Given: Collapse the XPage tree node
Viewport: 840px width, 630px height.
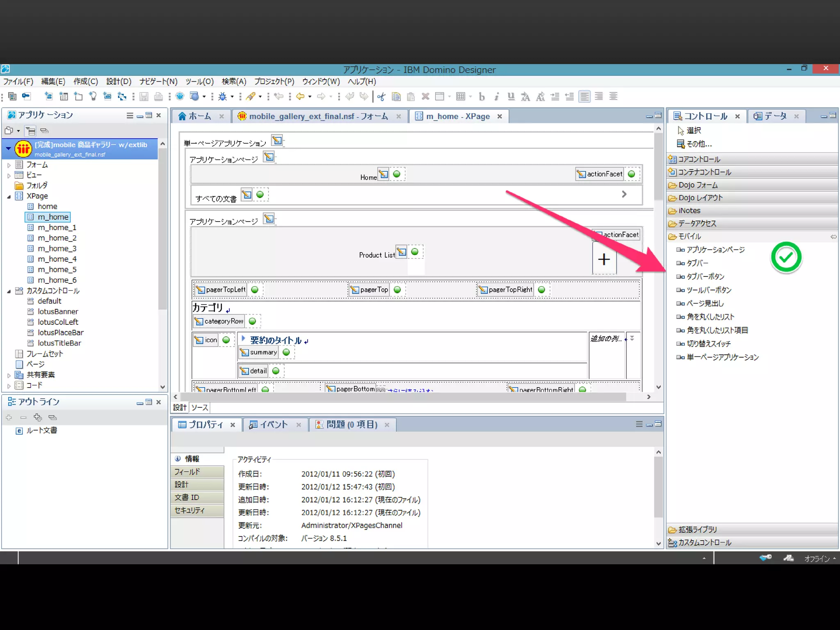Looking at the screenshot, I should point(9,196).
